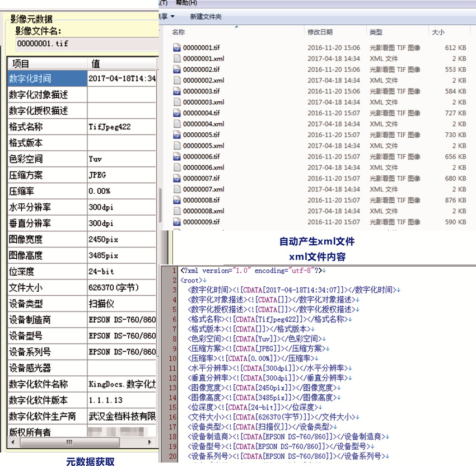Select the 数字化时间 metadata row

point(48,78)
